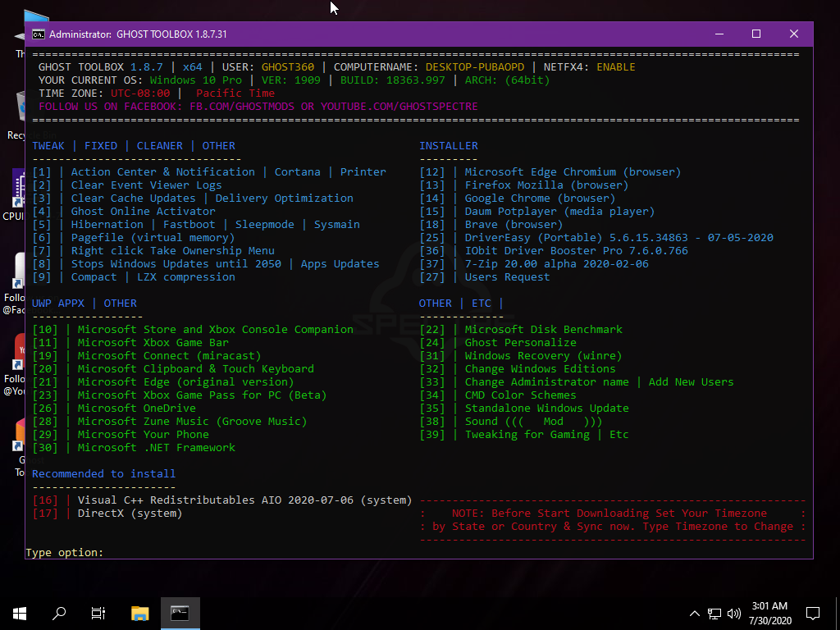Close the GHOST TOOLBOX window

tap(794, 34)
